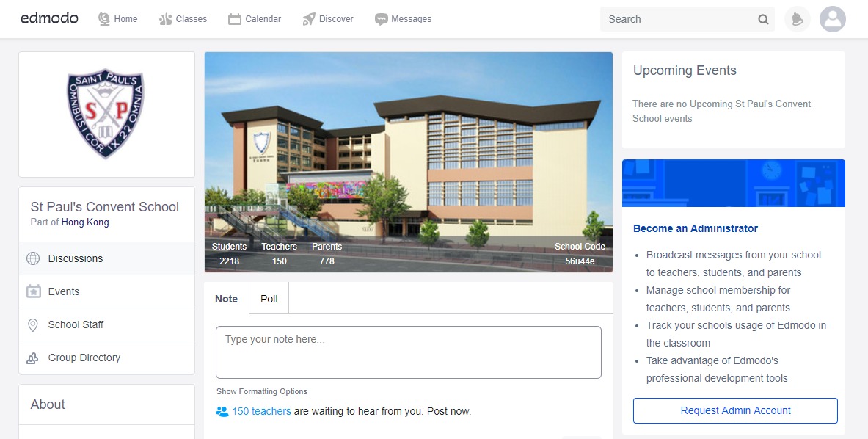Click the school building cover photo
Viewport: 868px width, 439px height.
[x=409, y=162]
